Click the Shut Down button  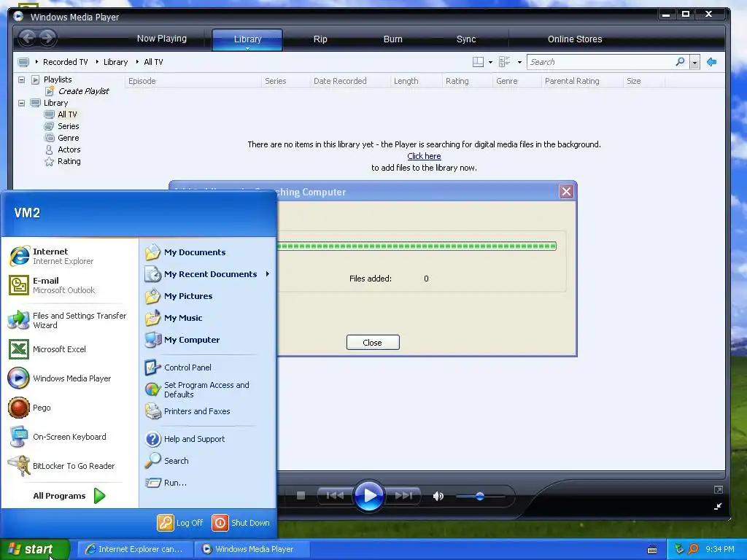coord(241,523)
